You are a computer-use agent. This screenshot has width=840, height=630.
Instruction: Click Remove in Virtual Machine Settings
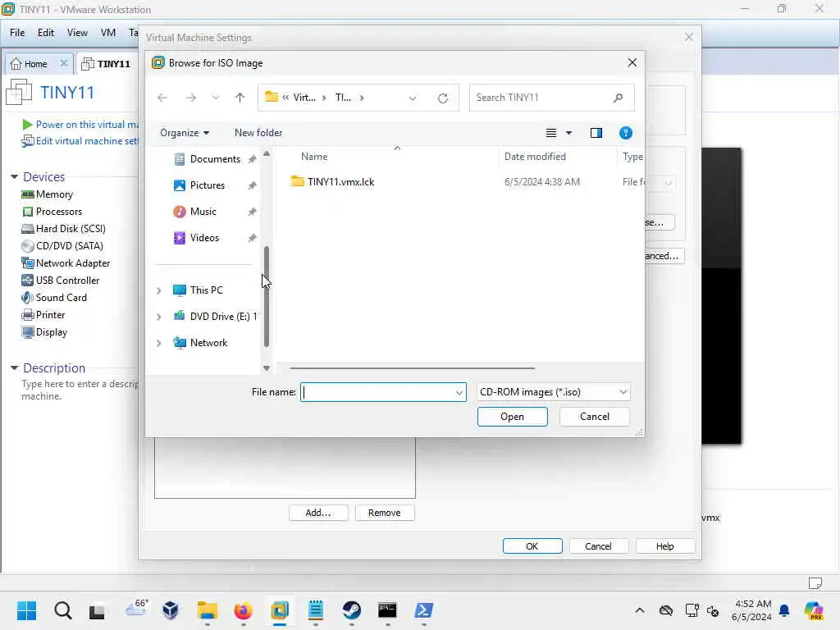[384, 513]
